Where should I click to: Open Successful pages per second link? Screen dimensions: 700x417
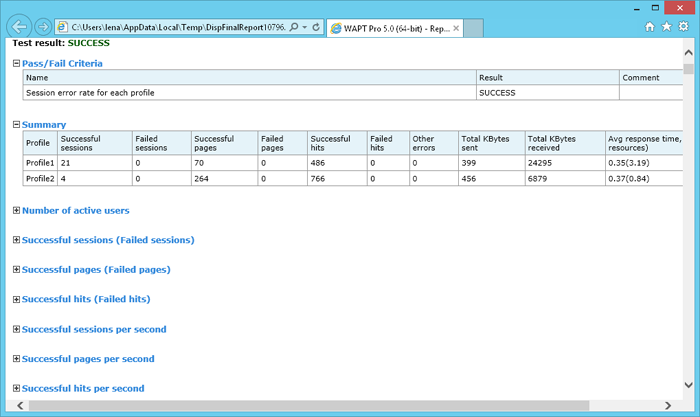pyautogui.click(x=88, y=359)
